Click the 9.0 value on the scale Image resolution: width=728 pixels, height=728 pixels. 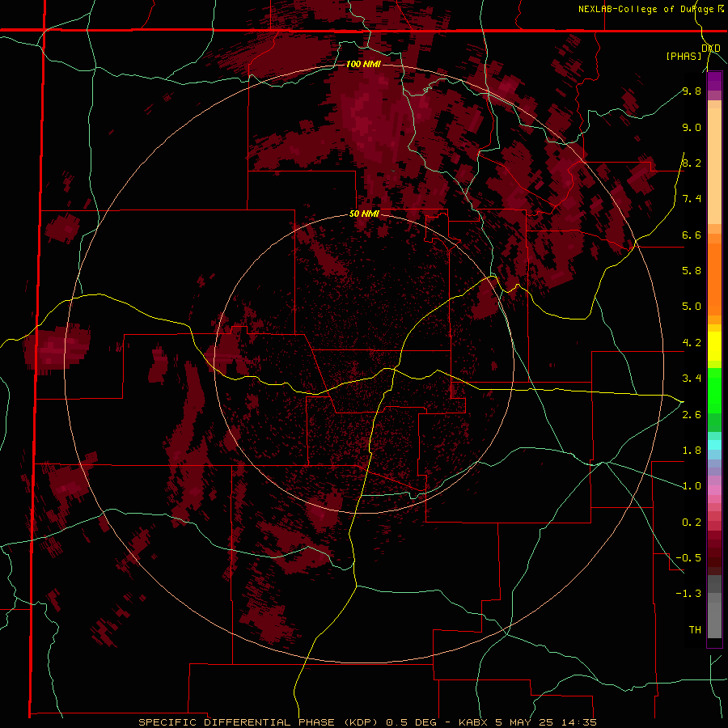(692, 127)
